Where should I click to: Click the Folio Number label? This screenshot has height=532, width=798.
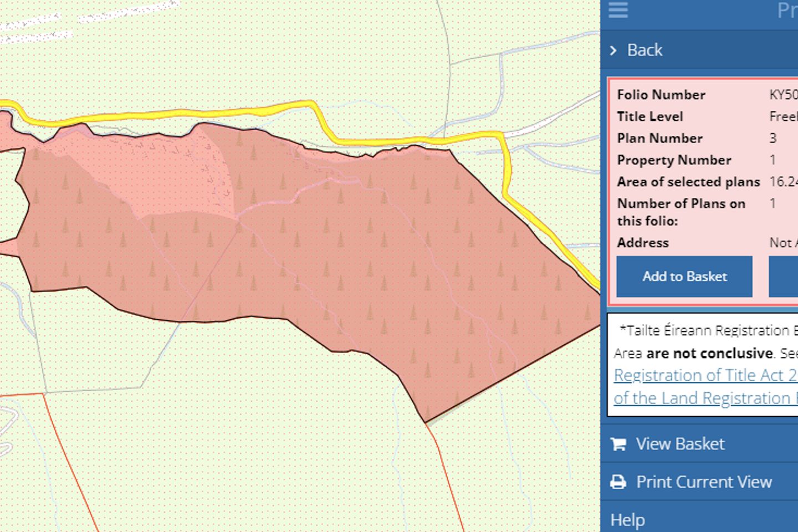661,95
